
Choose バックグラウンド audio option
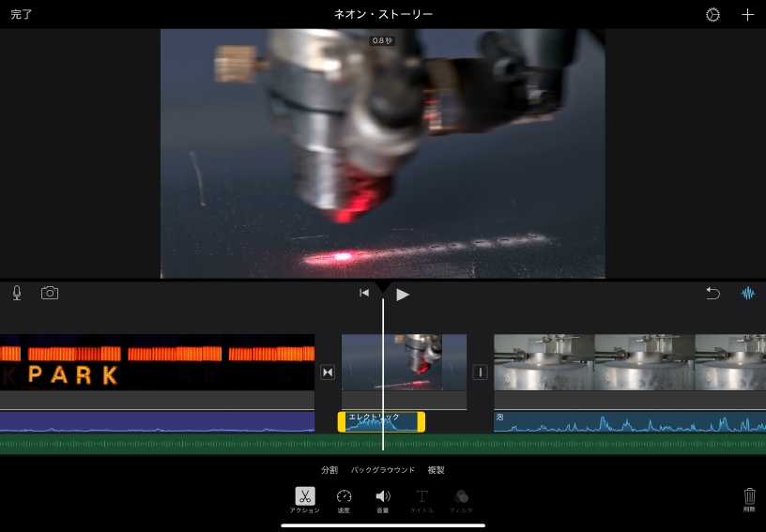(x=382, y=470)
